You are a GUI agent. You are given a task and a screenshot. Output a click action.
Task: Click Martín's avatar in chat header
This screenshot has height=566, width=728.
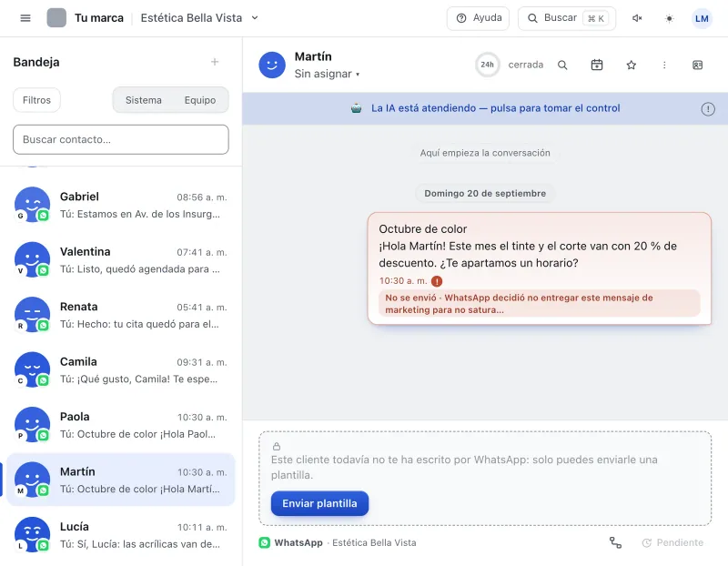tap(272, 65)
